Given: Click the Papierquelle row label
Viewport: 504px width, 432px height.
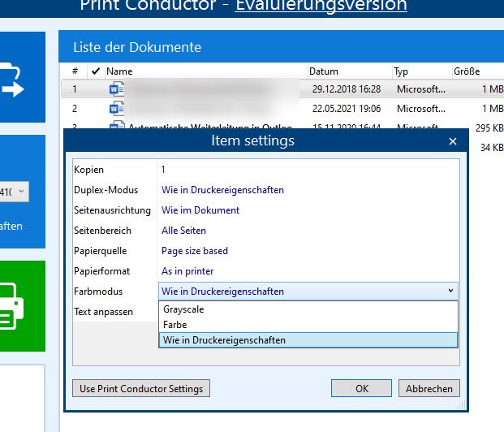Looking at the screenshot, I should pos(101,251).
